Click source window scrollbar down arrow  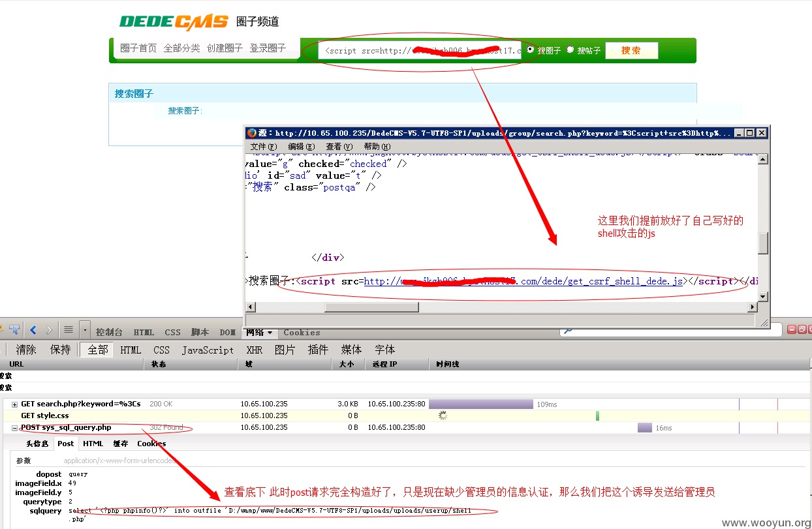pos(762,297)
